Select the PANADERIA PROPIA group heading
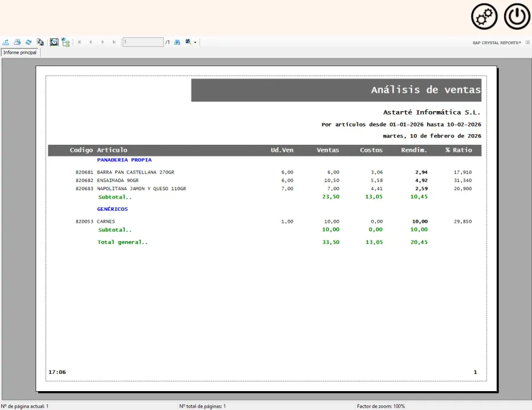532x410 pixels. point(124,160)
